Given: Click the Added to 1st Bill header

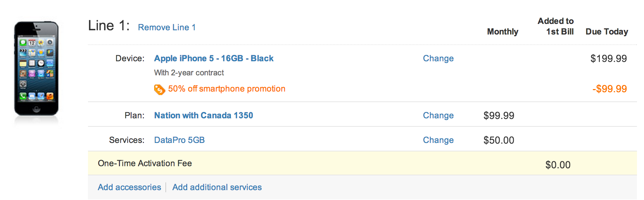Looking at the screenshot, I should 556,26.
